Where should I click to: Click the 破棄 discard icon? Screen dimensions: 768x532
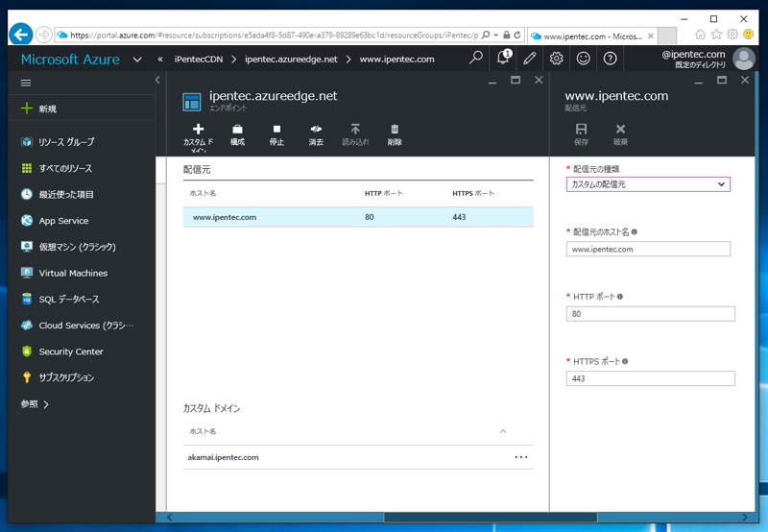tap(620, 134)
